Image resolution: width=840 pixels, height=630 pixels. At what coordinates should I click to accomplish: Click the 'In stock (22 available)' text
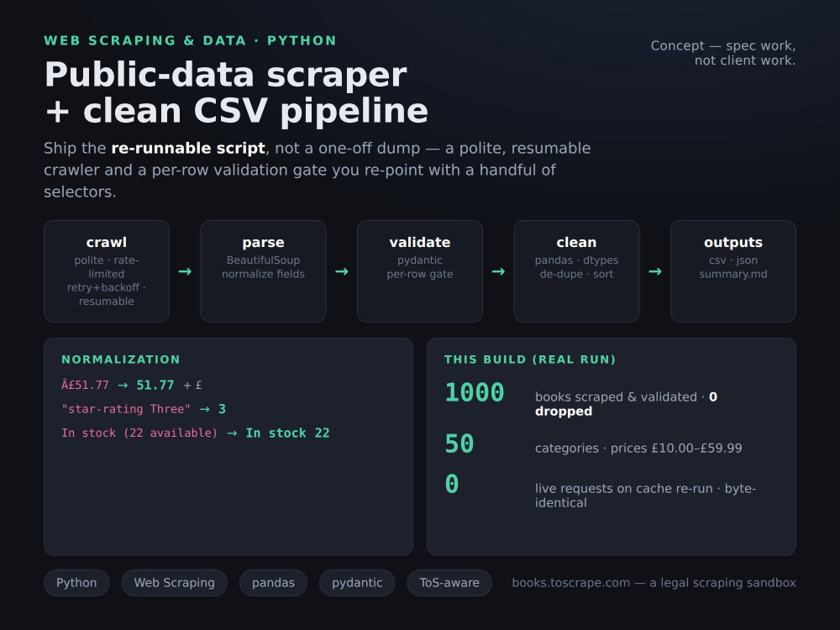[139, 433]
